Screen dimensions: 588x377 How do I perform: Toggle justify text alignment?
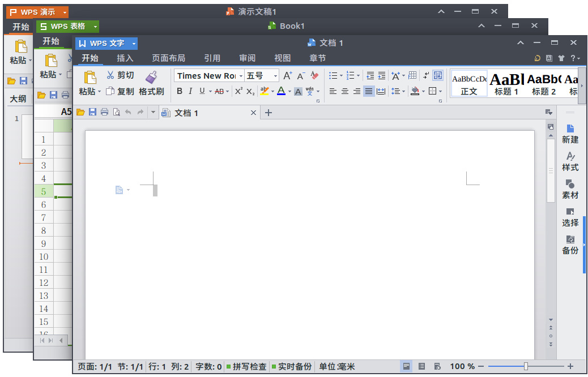pyautogui.click(x=369, y=91)
